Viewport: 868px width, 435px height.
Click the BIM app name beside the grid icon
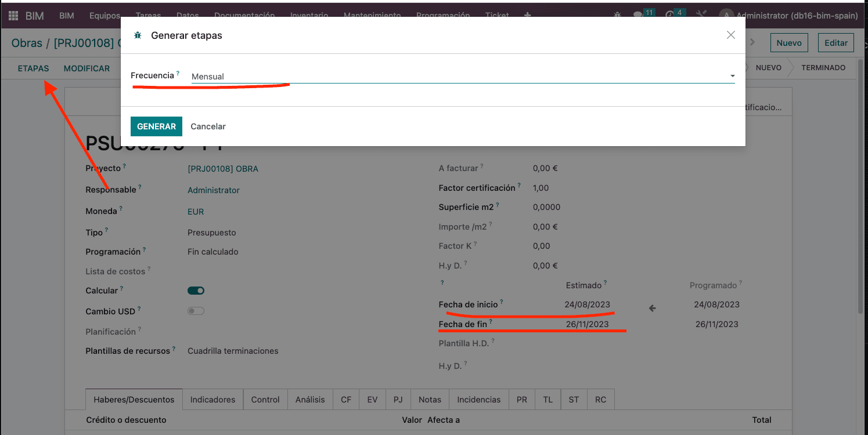click(35, 16)
